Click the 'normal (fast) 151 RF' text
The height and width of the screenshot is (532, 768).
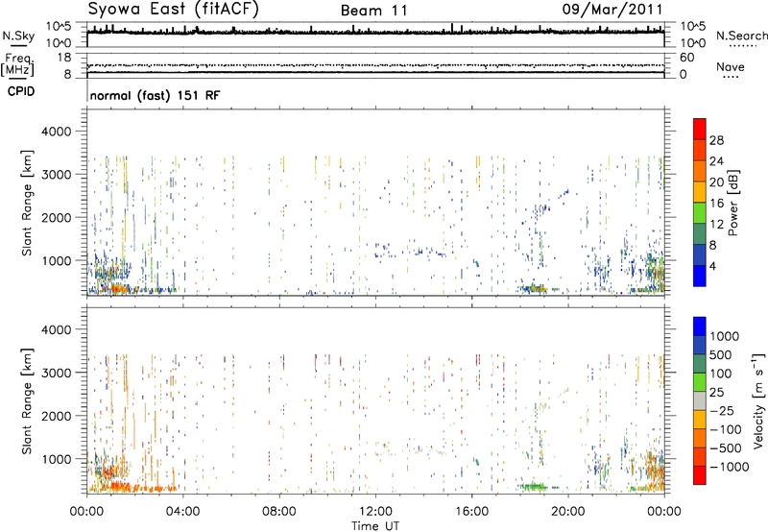(x=155, y=95)
